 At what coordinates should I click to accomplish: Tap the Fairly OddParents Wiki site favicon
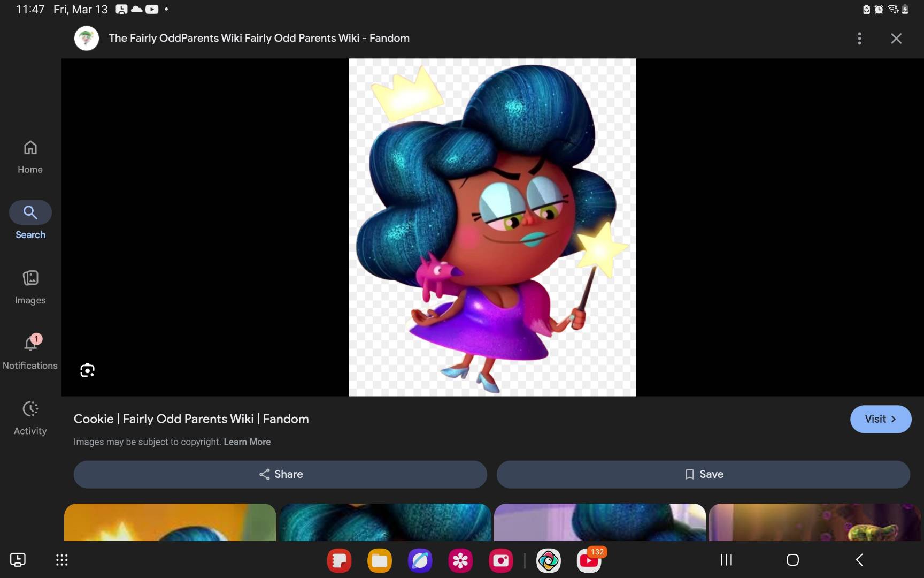tap(87, 39)
